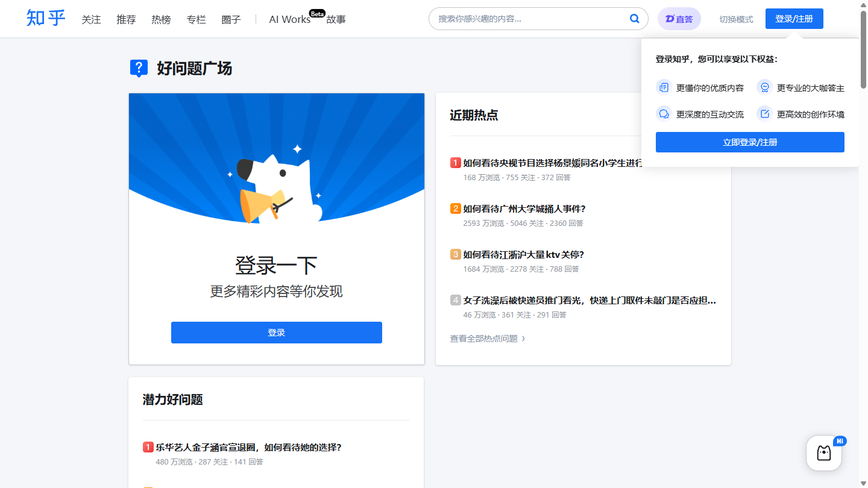Screen dimensions: 868x488
Task: Click 登录知乎，您可以享受以下权益 popup title
Action: tap(717, 59)
